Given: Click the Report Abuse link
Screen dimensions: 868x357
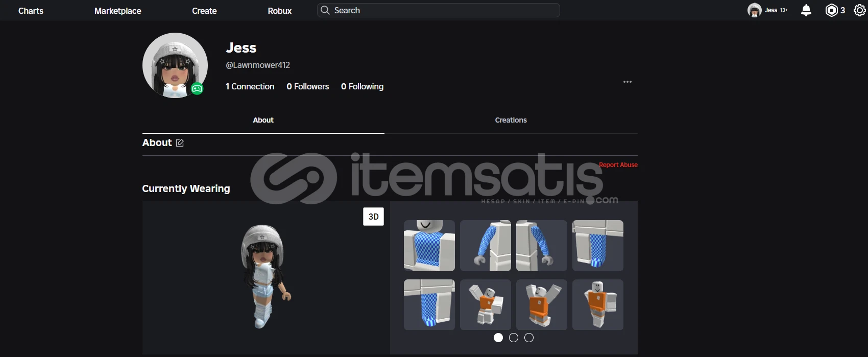Looking at the screenshot, I should [x=618, y=165].
